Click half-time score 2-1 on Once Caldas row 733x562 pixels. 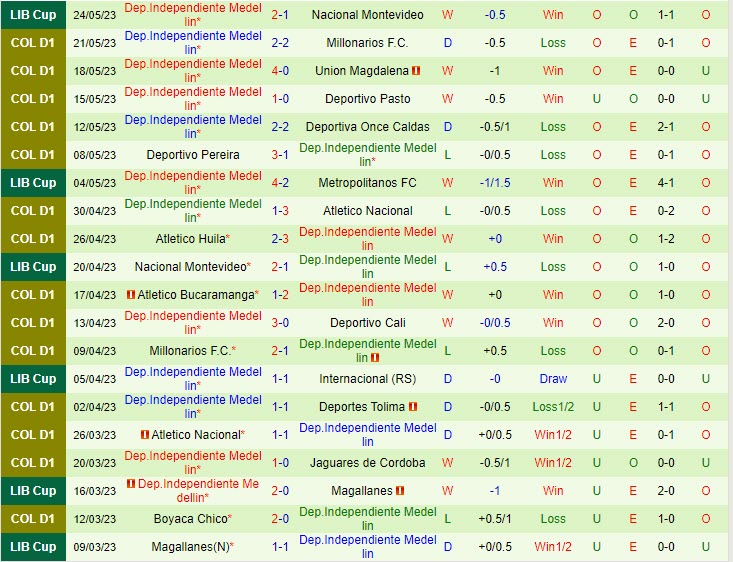[666, 127]
